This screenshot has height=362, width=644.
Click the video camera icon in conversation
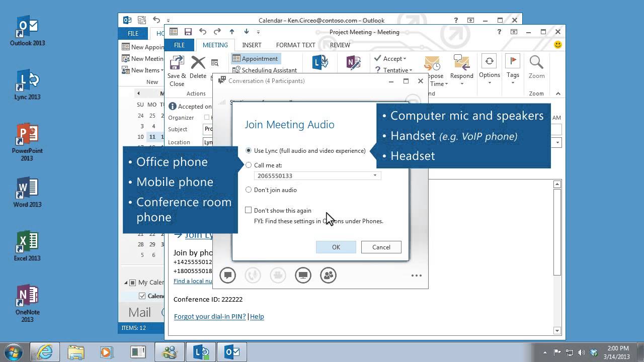(278, 275)
